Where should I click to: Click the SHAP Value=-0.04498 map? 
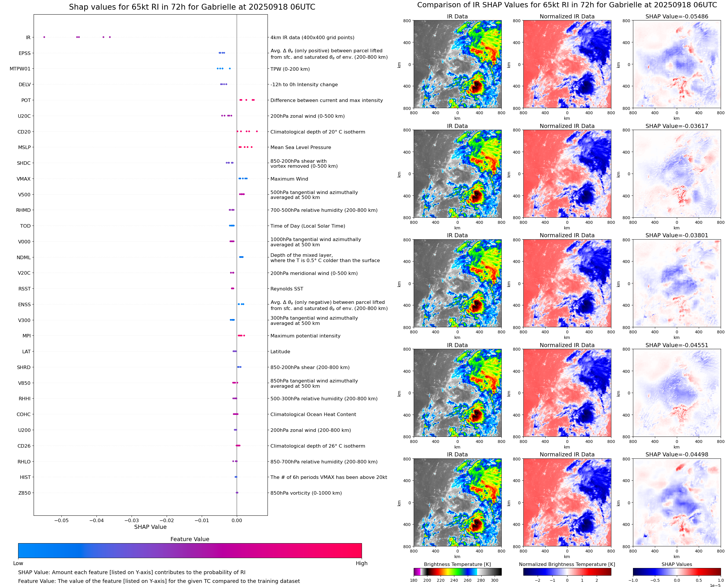tap(677, 503)
